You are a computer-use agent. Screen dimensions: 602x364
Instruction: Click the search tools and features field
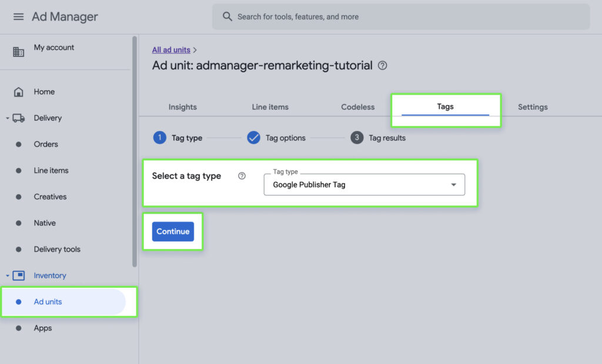click(406, 16)
